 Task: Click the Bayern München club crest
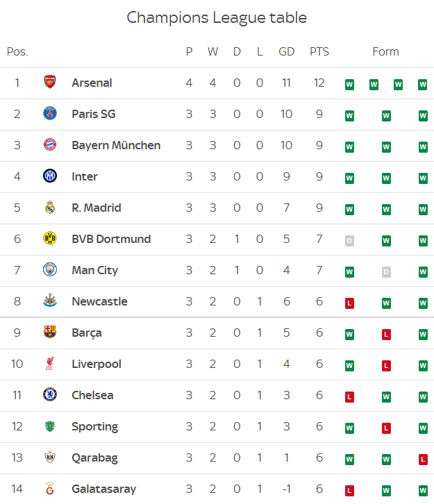50,145
